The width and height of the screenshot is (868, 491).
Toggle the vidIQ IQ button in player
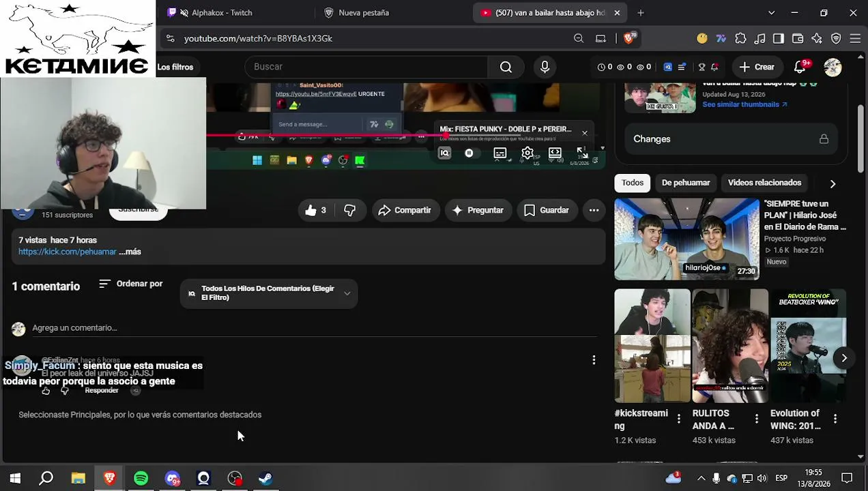[444, 153]
